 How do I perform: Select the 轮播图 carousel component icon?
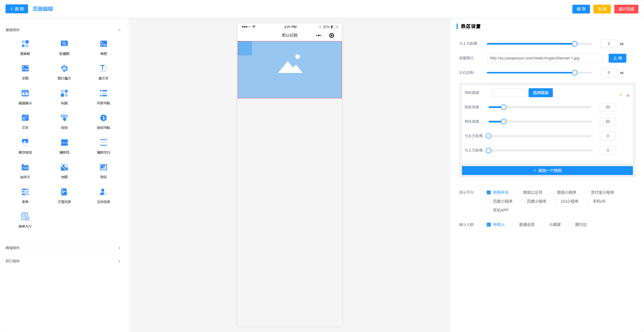tap(64, 44)
